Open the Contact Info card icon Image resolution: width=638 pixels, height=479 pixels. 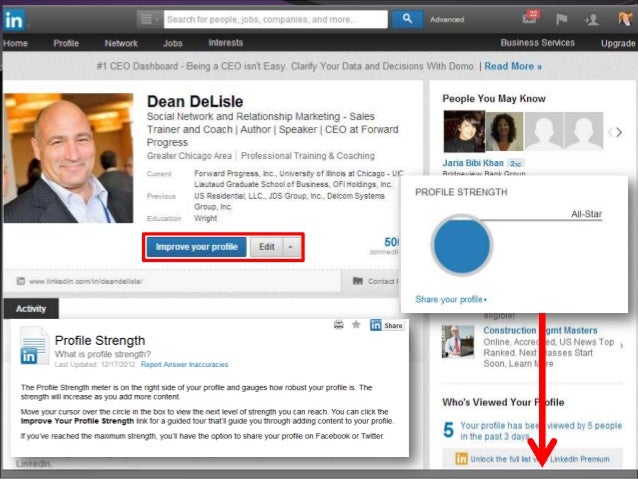click(358, 281)
